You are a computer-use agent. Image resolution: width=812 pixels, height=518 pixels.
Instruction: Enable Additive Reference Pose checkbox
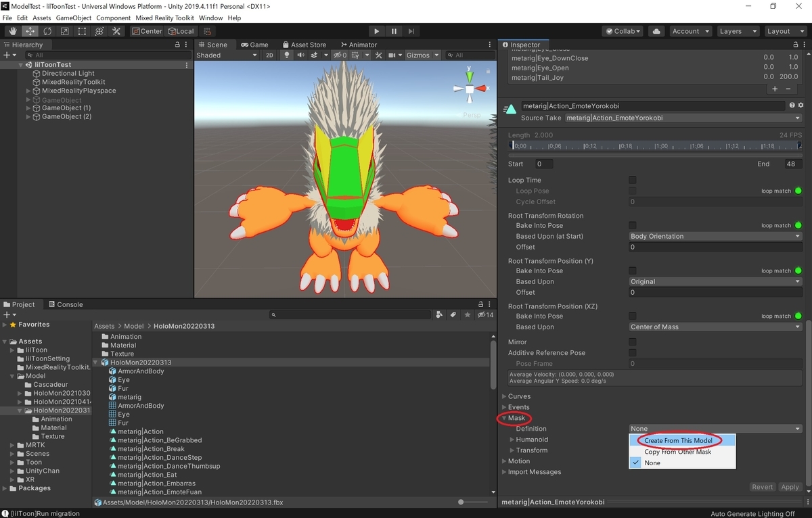pyautogui.click(x=633, y=352)
